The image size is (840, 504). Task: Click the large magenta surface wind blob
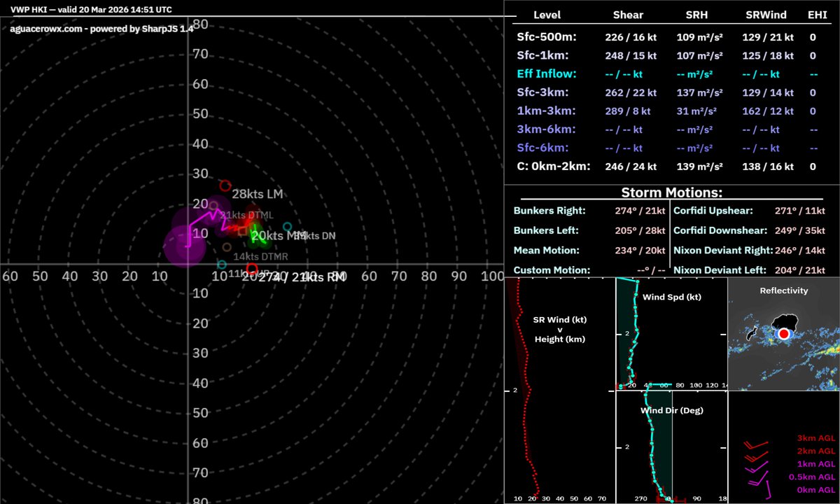[x=183, y=245]
